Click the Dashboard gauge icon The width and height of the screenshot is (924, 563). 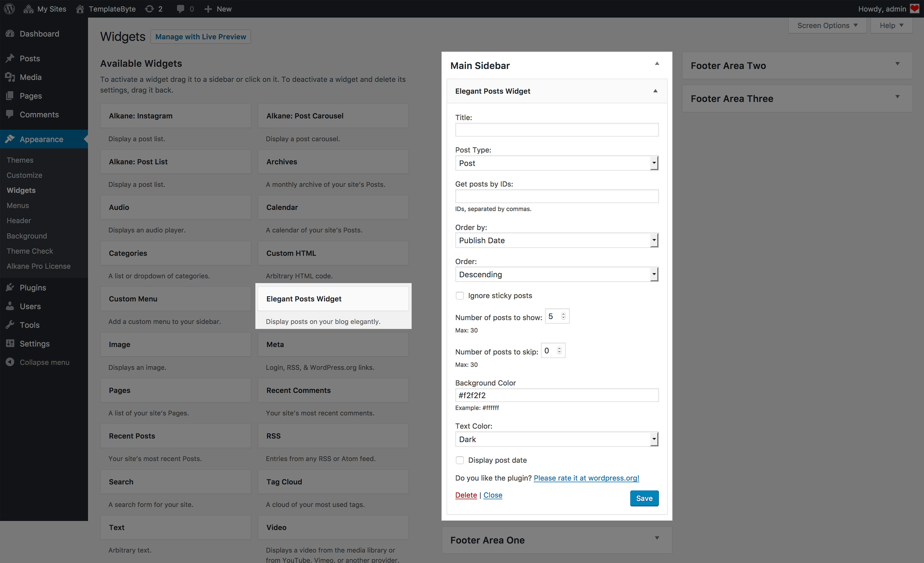point(10,33)
